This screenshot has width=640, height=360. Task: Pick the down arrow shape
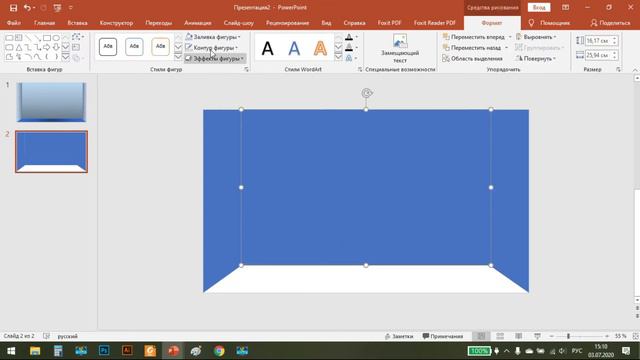point(56,48)
